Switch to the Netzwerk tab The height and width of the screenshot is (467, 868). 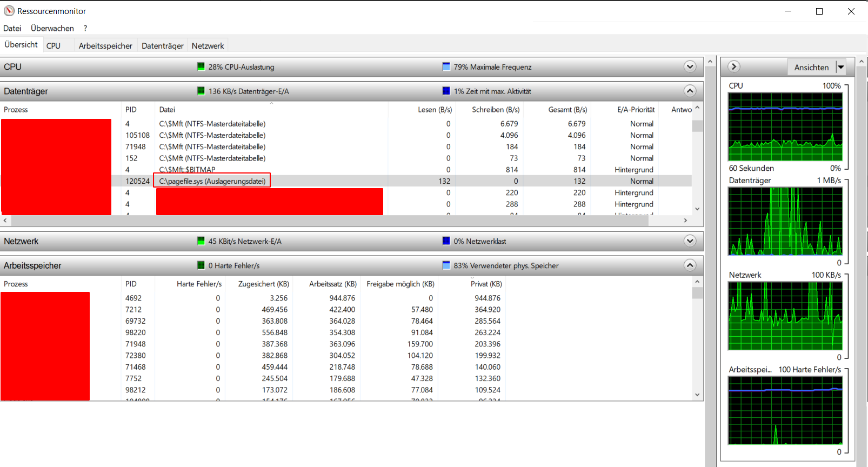(x=208, y=46)
